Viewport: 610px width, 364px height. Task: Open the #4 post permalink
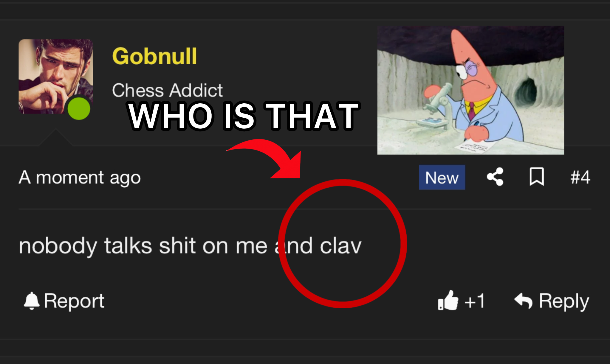[580, 177]
